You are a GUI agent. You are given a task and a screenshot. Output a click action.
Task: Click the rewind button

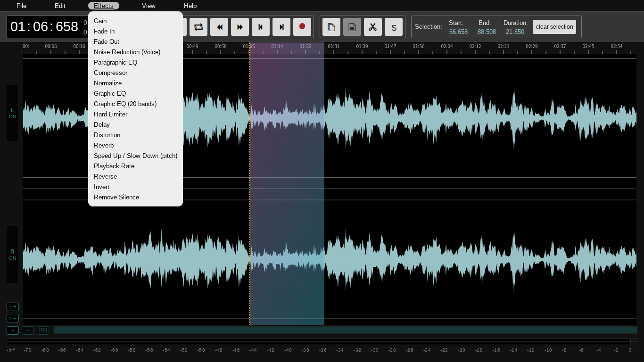219,27
